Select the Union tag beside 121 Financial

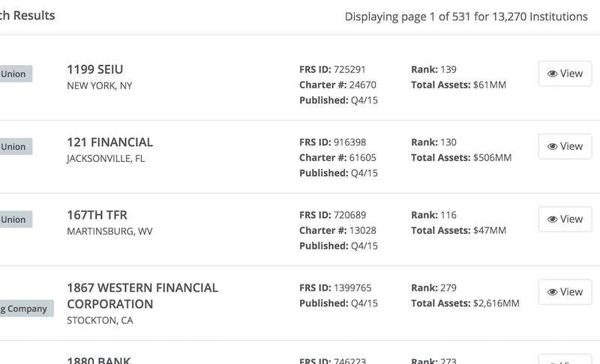point(13,147)
